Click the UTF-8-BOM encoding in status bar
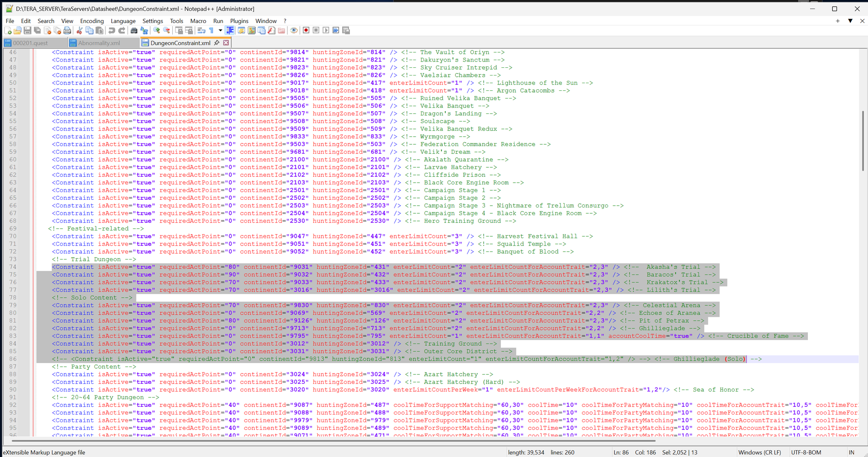The height and width of the screenshot is (457, 868). [806, 452]
